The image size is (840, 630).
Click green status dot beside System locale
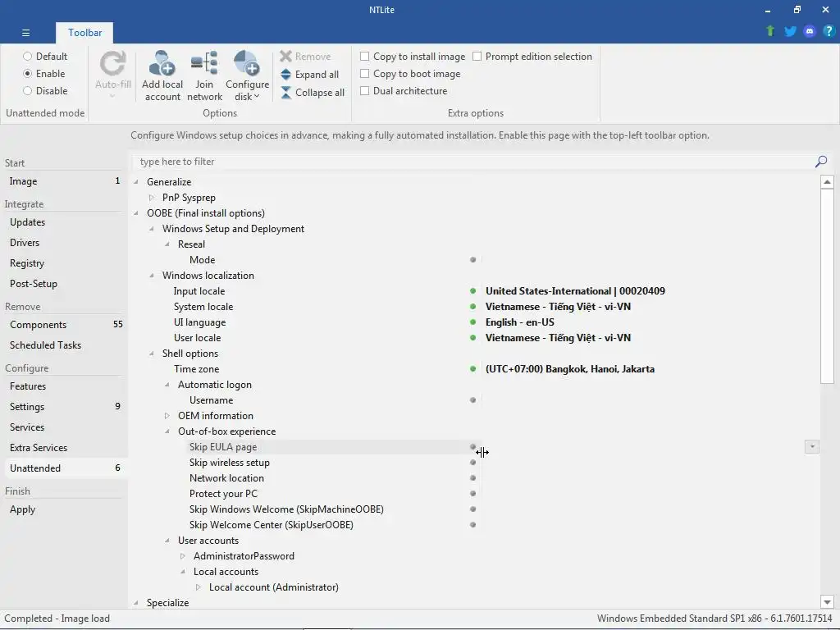[473, 307]
